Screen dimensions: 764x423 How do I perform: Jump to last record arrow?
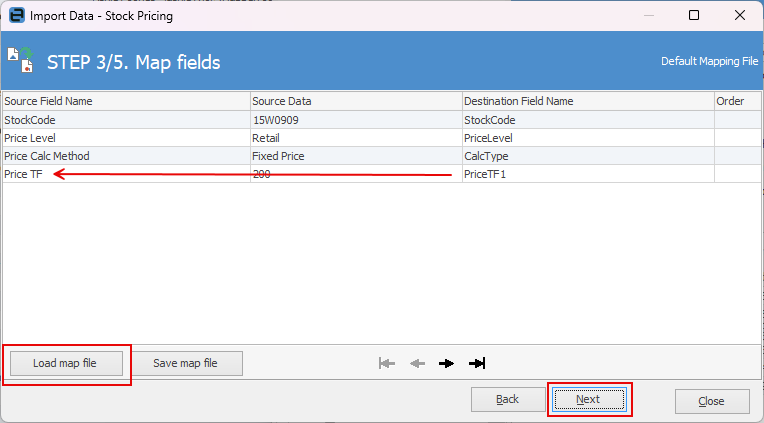coord(477,363)
